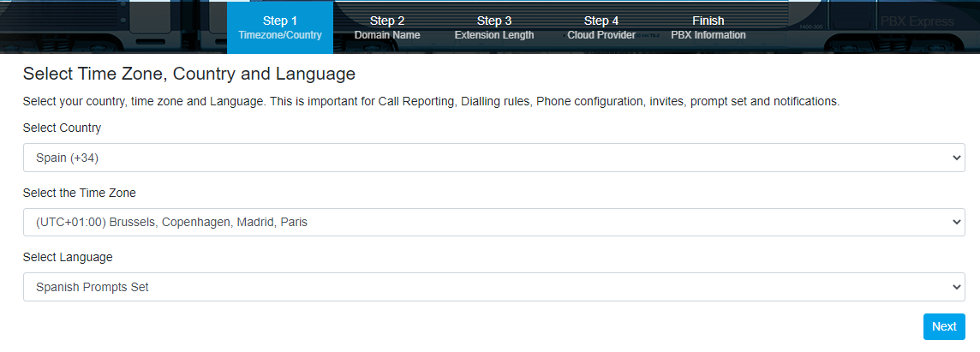Click the 'Select the Time Zone' label
The width and height of the screenshot is (980, 352).
tap(79, 193)
